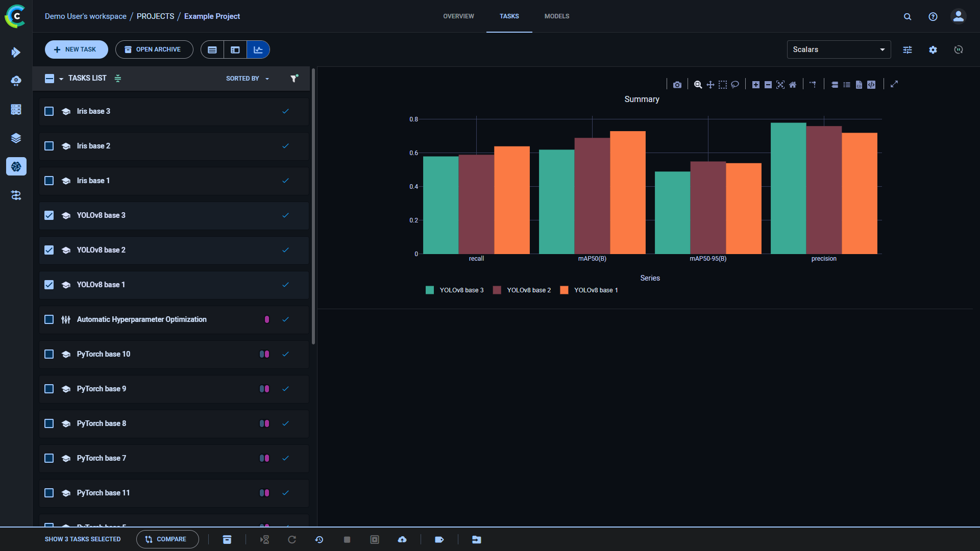The height and width of the screenshot is (551, 980).
Task: Show 3 tasks selected only
Action: (83, 539)
